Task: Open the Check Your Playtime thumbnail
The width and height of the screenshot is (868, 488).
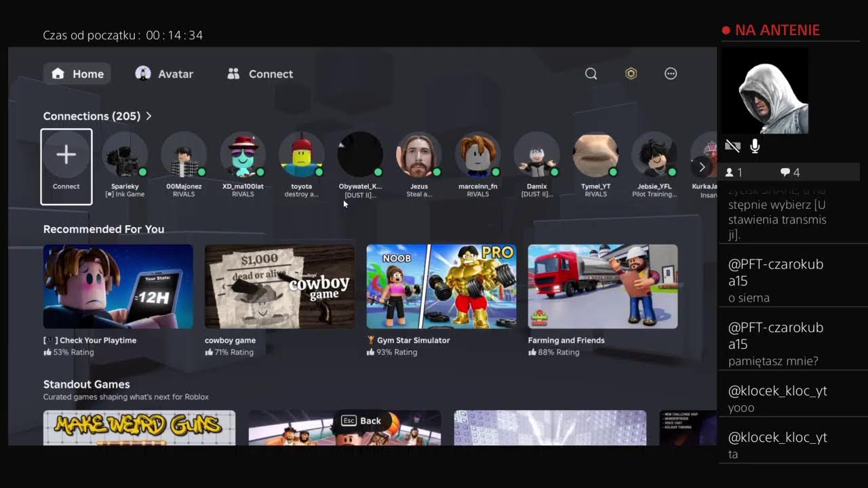Action: tap(118, 286)
